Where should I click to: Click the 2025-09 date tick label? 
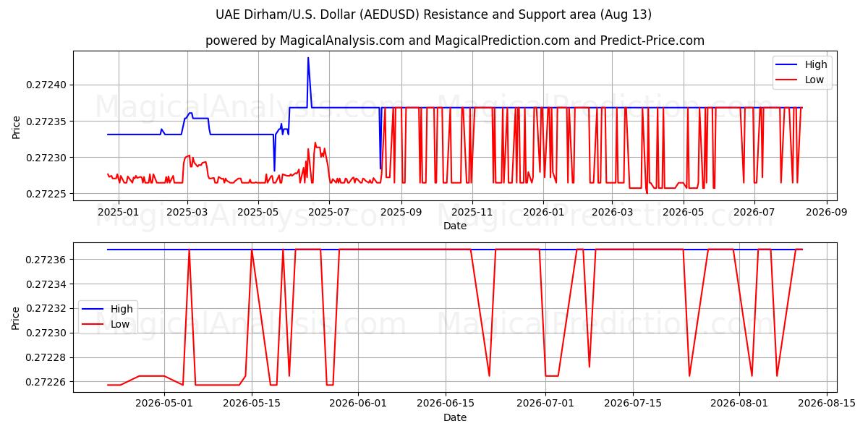(401, 212)
